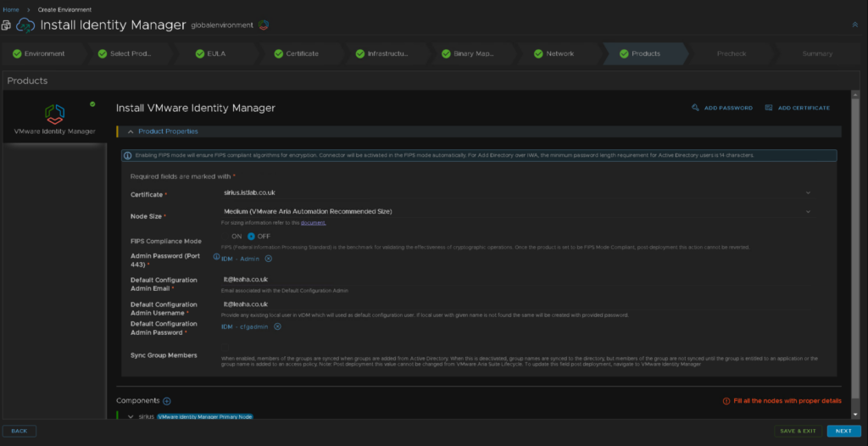Click the IDM - Admin password entry
This screenshot has height=446, width=868.
pyautogui.click(x=240, y=259)
